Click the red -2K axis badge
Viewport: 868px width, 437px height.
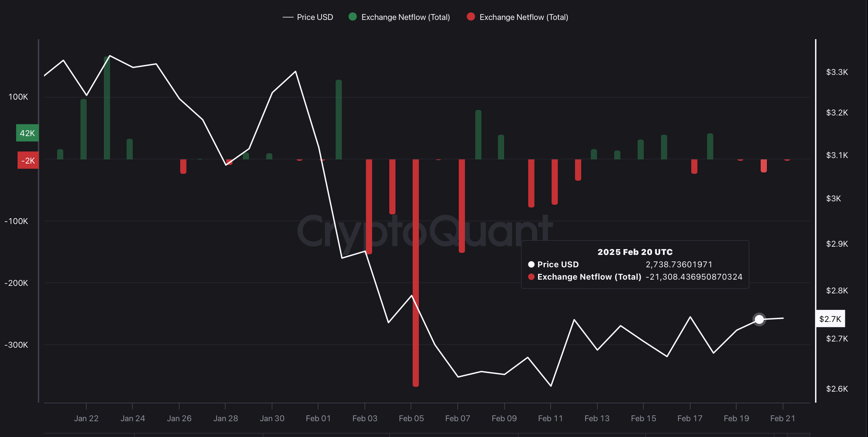(28, 160)
